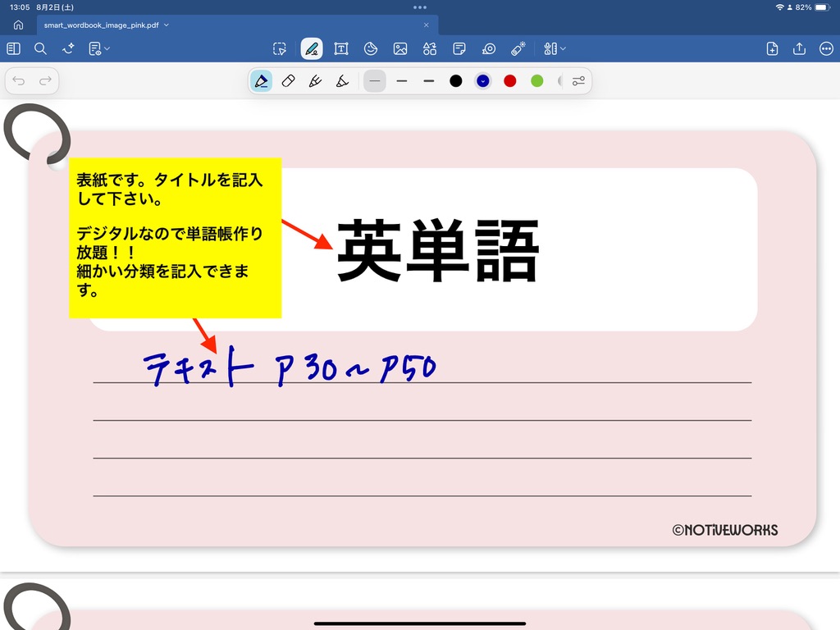Viewport: 840px width, 630px height.
Task: Tap the yellow note reading 表紙です
Action: (x=176, y=238)
